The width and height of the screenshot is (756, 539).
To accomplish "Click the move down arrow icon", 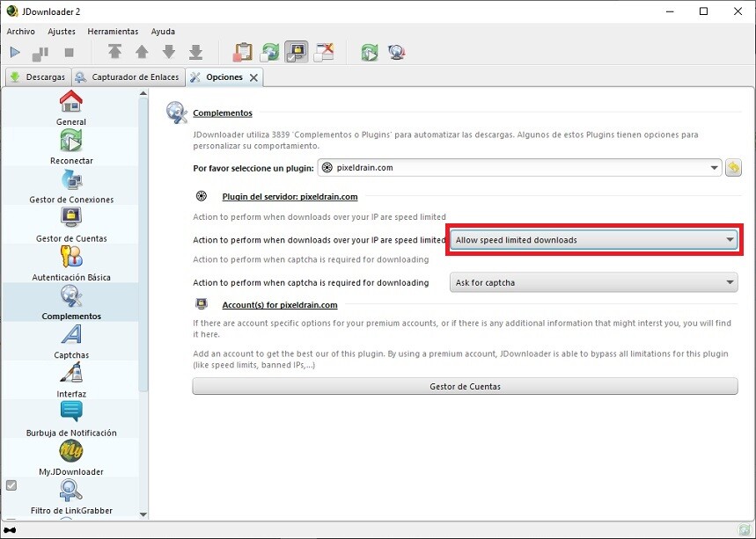I will 169,52.
